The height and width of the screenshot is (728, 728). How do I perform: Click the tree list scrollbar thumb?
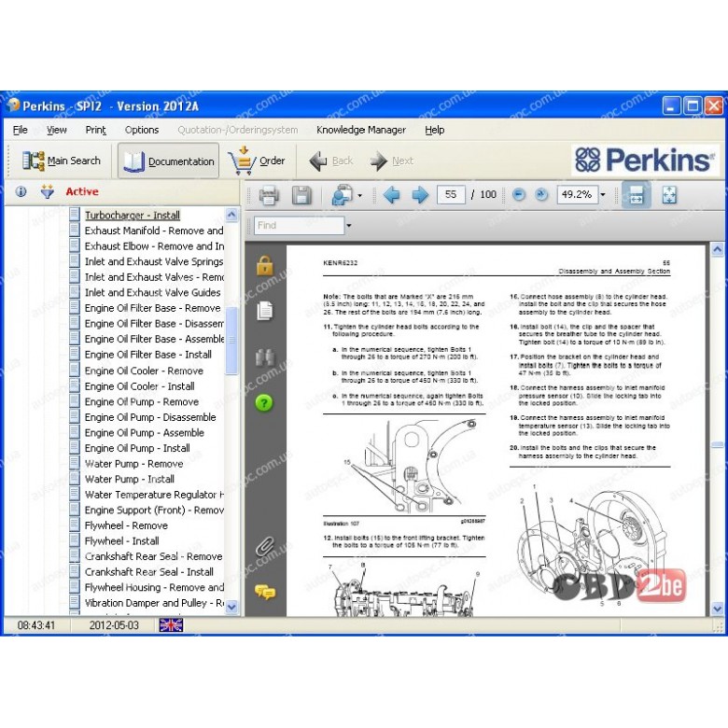tap(231, 341)
